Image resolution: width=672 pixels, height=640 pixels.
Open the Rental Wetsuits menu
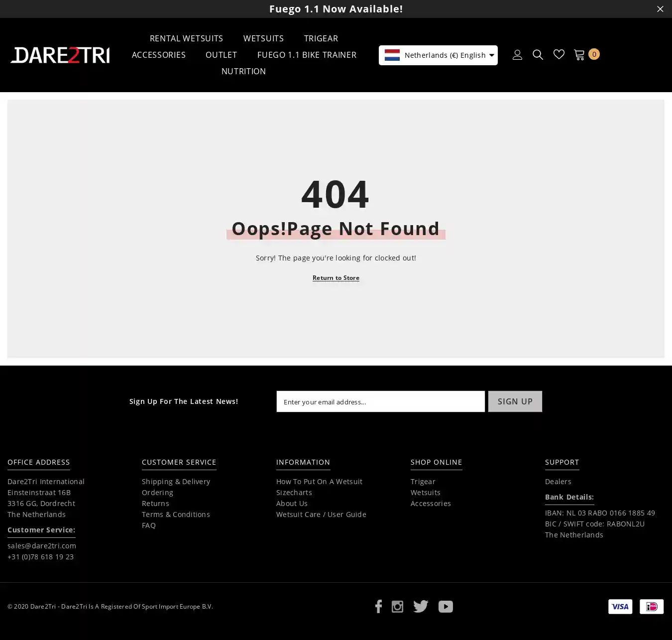click(186, 38)
